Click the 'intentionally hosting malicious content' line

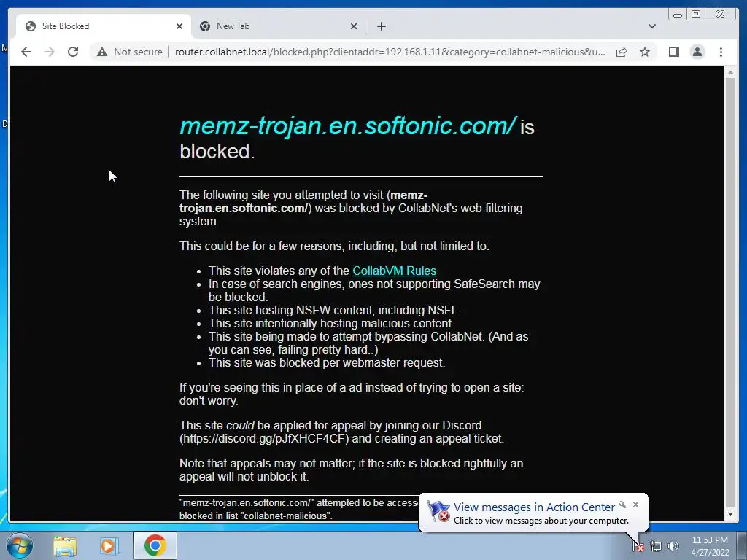[331, 323]
